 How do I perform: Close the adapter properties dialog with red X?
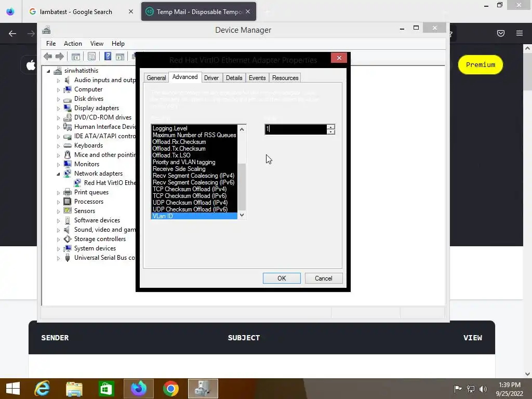[x=339, y=58]
